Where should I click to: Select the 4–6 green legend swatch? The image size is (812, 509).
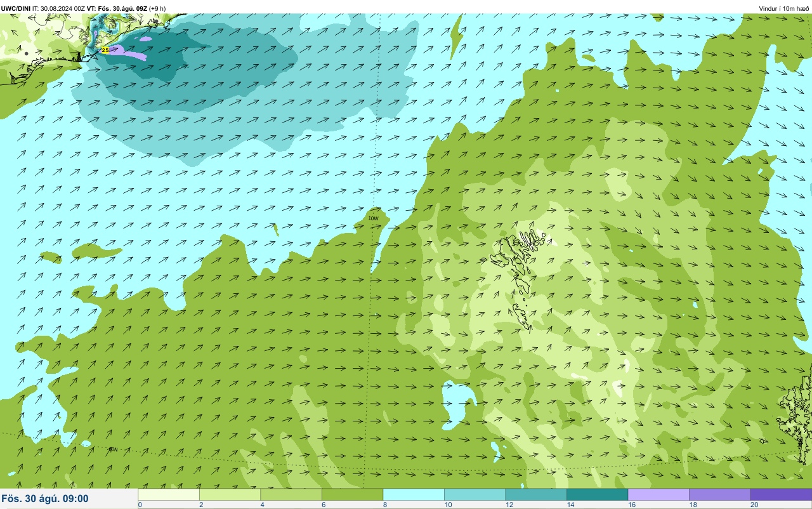point(291,494)
